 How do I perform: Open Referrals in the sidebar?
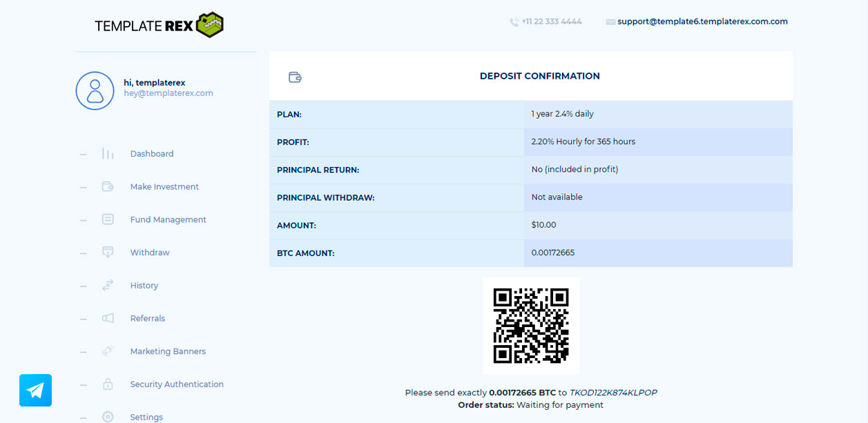tap(148, 319)
